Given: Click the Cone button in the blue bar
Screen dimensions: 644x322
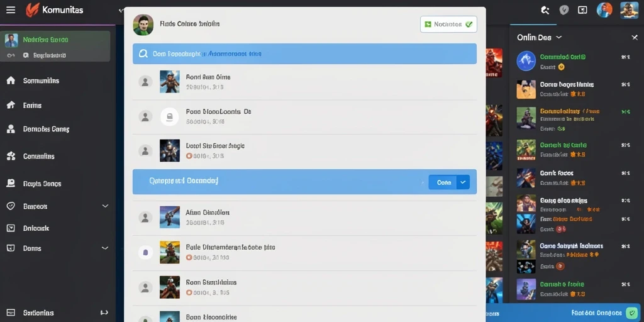Looking at the screenshot, I should tap(443, 182).
